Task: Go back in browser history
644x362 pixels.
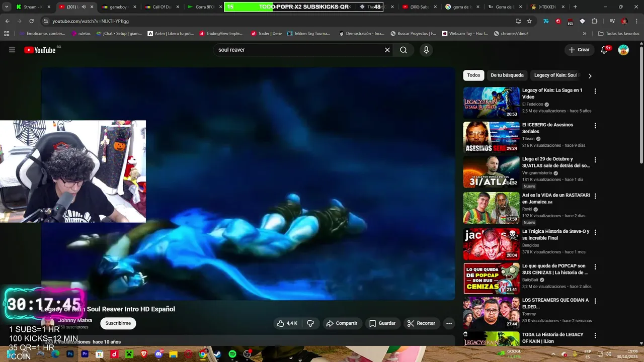Action: coord(7,21)
